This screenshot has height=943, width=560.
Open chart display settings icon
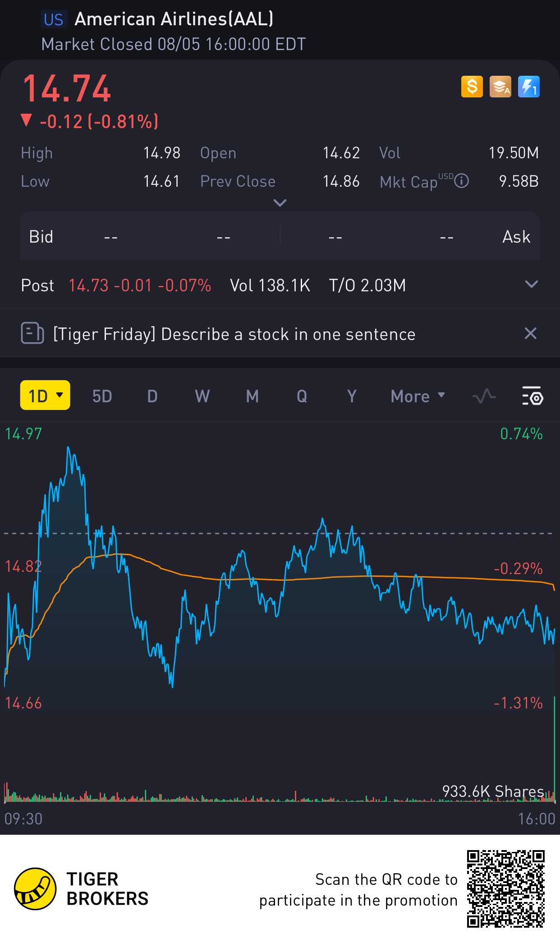tap(532, 396)
